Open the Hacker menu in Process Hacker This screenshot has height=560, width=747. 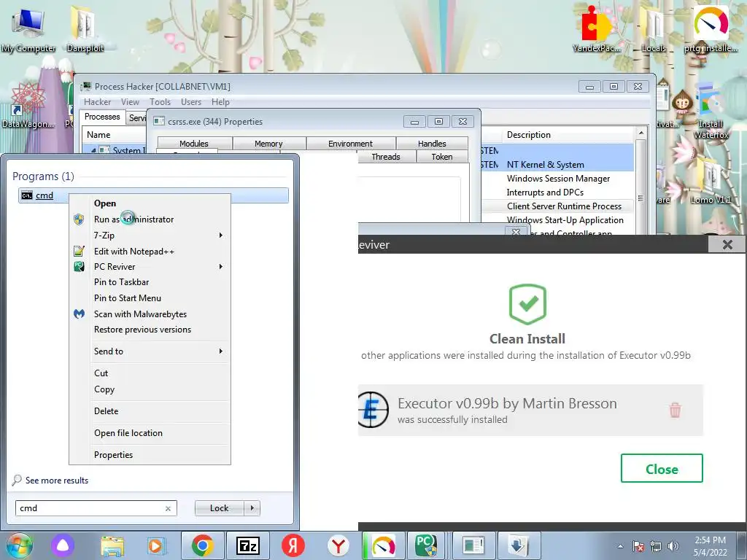click(x=97, y=102)
